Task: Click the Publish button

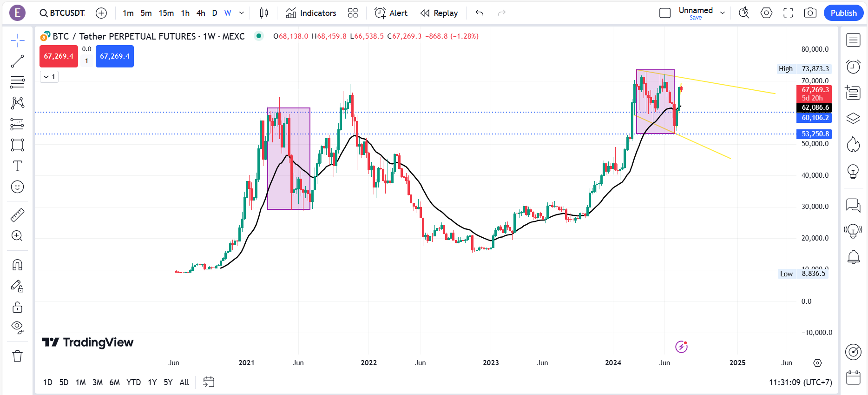Action: tap(843, 13)
